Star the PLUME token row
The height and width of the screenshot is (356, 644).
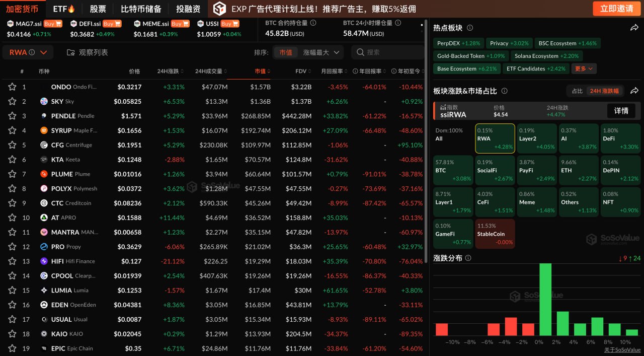click(12, 174)
